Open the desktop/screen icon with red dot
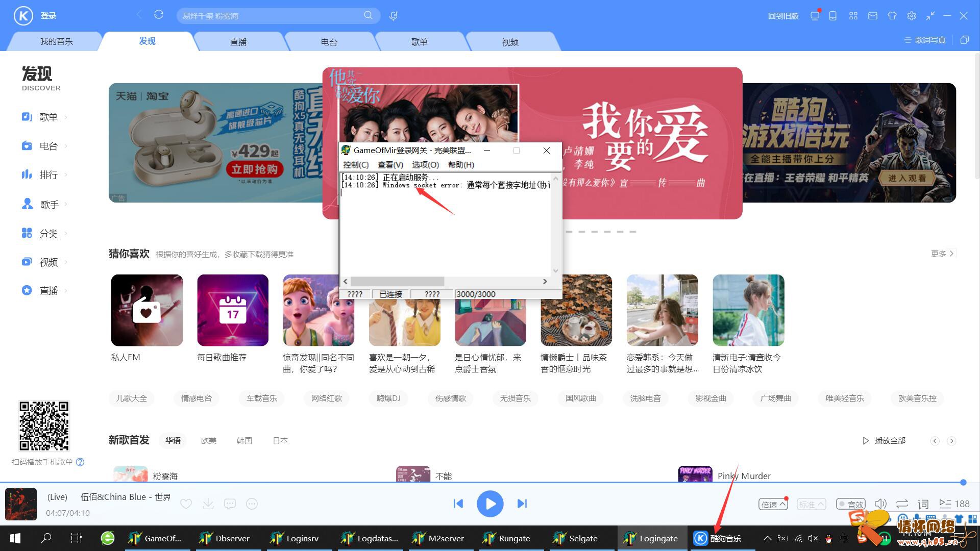Screen dimensions: 980x551 pyautogui.click(x=815, y=15)
